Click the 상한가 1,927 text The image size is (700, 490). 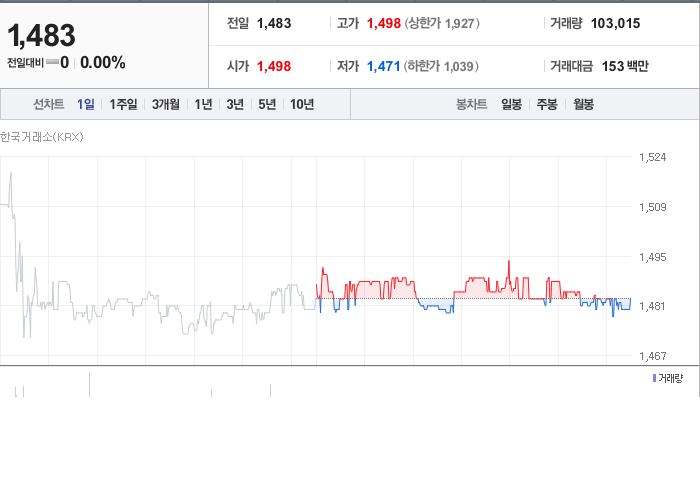442,23
